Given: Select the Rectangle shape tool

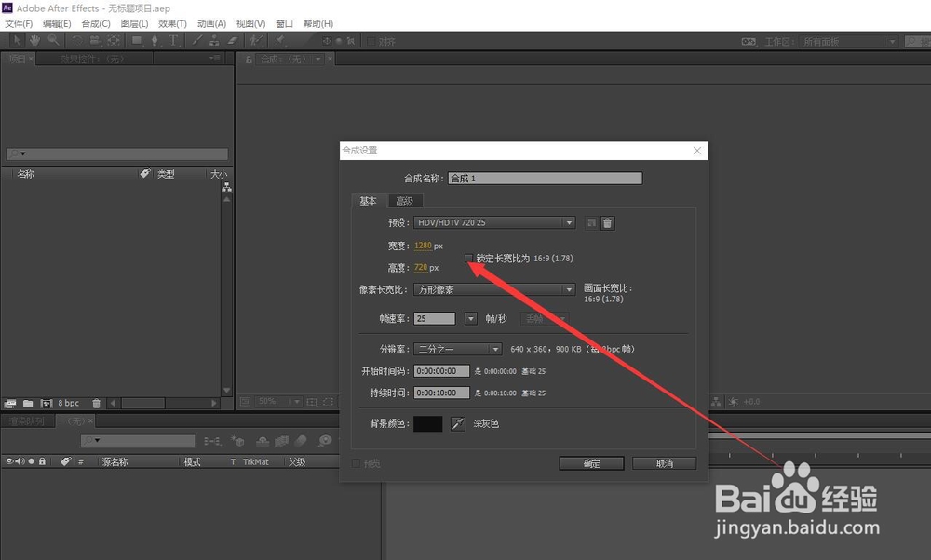Looking at the screenshot, I should (137, 40).
